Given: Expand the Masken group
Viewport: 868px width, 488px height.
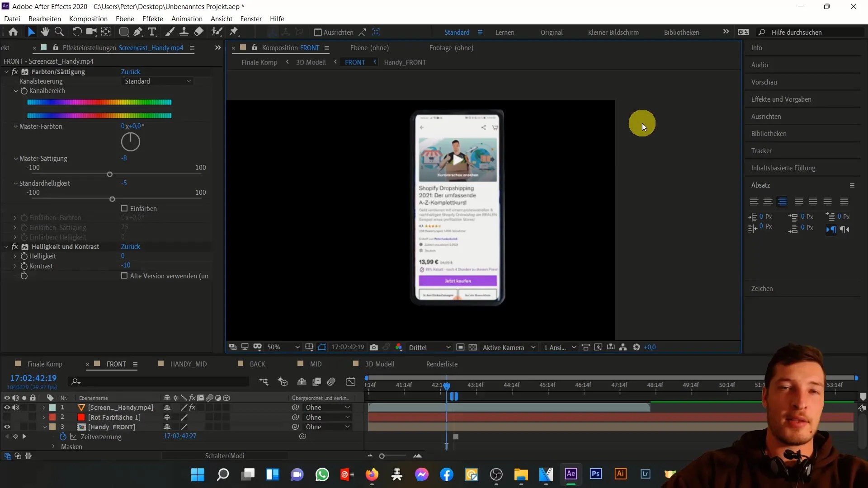Looking at the screenshot, I should [53, 446].
